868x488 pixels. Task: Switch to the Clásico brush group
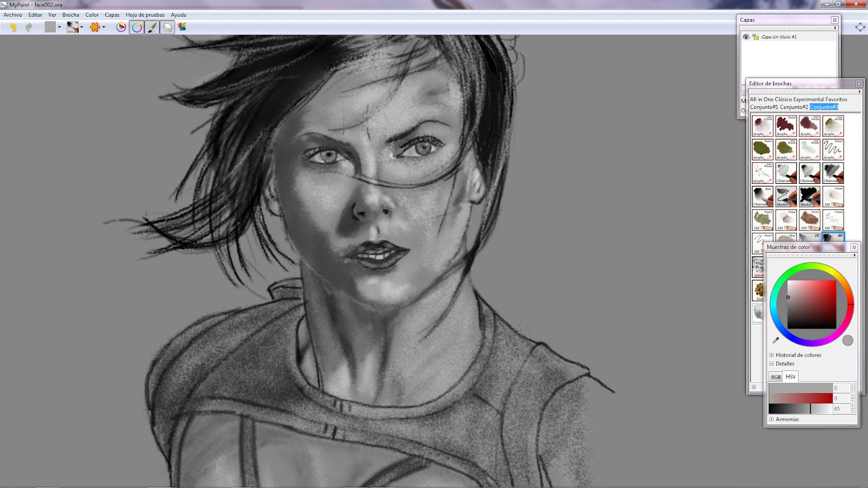(x=783, y=99)
